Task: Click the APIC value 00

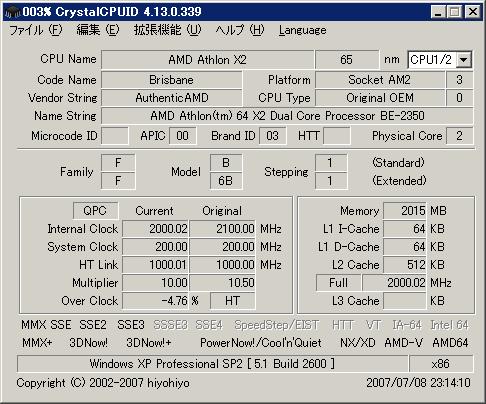Action: point(183,136)
